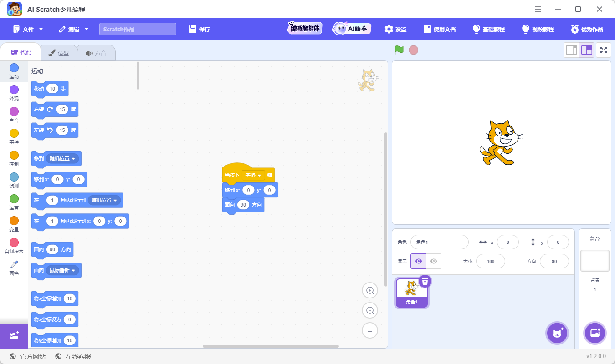The width and height of the screenshot is (615, 364).
Task: Open the AI助手 assistant
Action: 351,29
